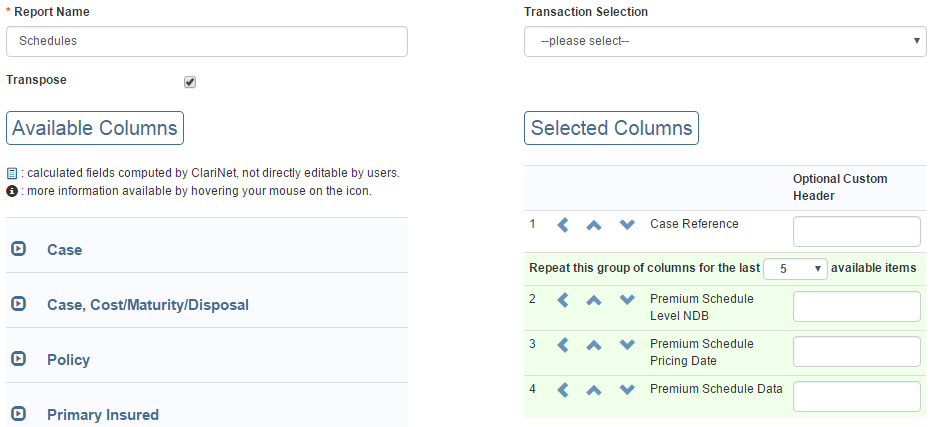The image size is (941, 427).
Task: Move Case Reference down with down arrow
Action: click(x=627, y=225)
